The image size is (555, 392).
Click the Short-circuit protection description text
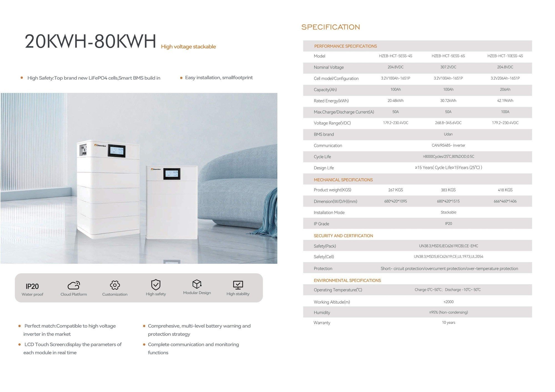449,268
